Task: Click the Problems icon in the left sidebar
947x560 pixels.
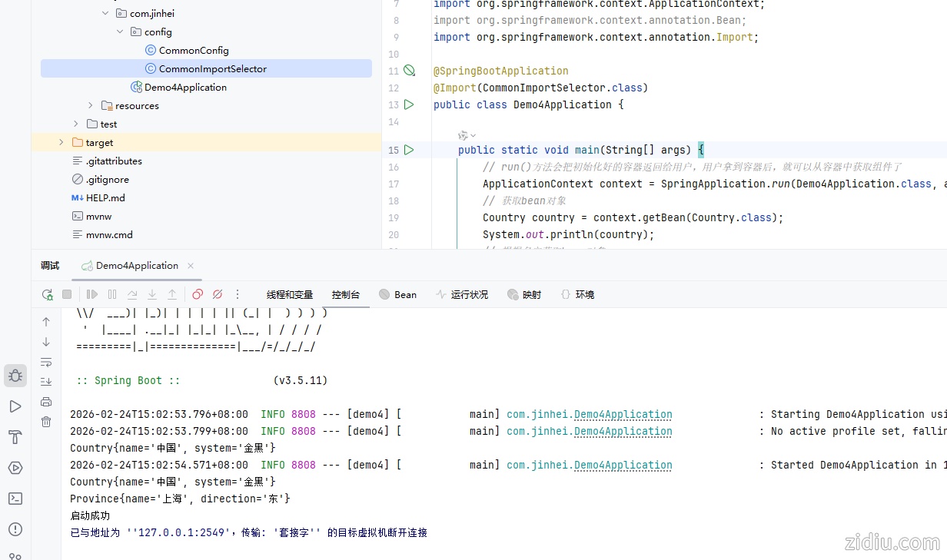Action: 15,529
